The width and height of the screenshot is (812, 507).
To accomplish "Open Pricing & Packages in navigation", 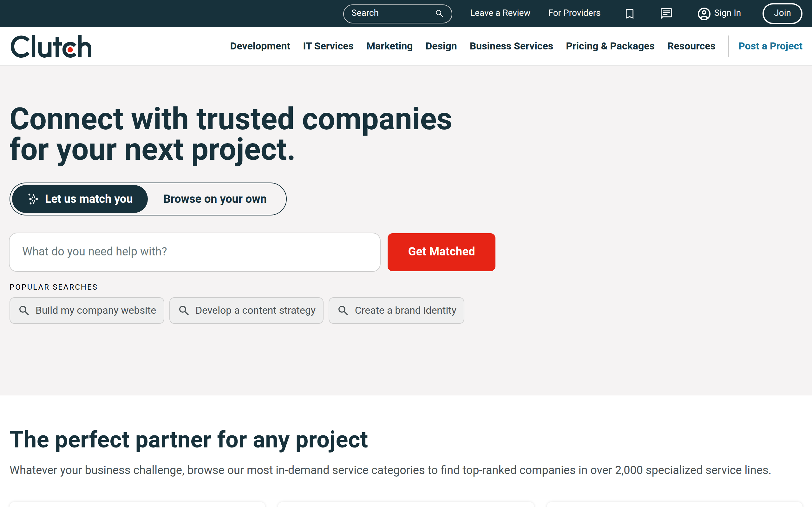I will tap(610, 46).
